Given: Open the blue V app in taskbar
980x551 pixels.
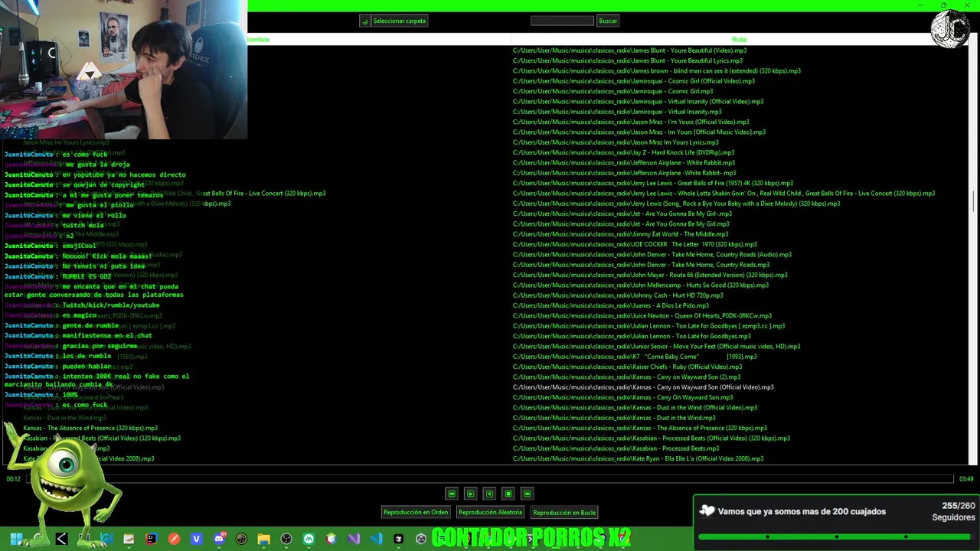Looking at the screenshot, I should point(196,539).
